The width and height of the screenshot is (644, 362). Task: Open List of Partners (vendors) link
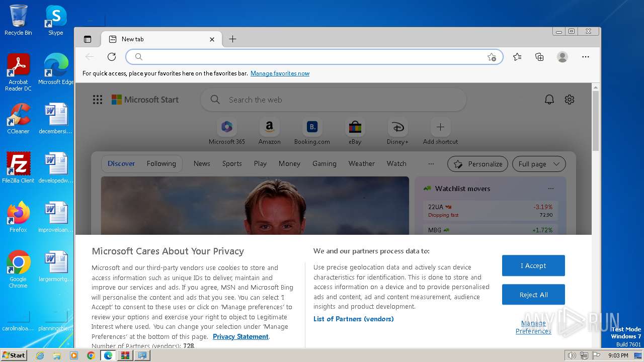pyautogui.click(x=354, y=319)
